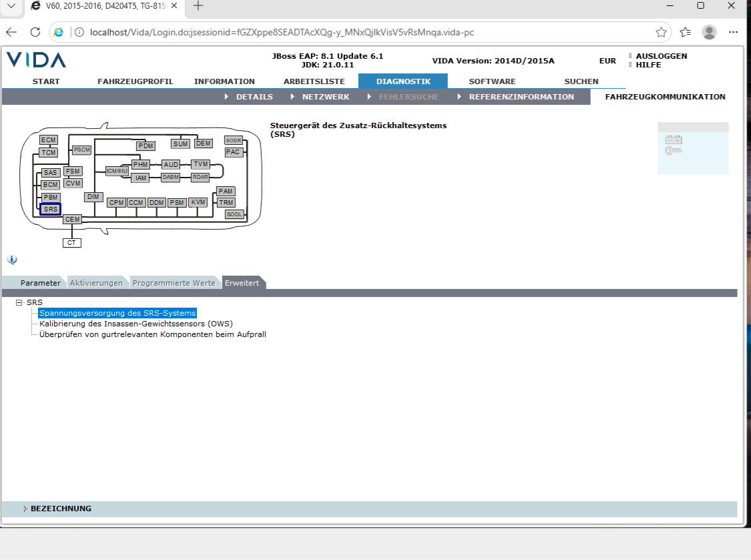Click the ignition key icon
Viewport: 751px width, 560px height.
point(674,150)
